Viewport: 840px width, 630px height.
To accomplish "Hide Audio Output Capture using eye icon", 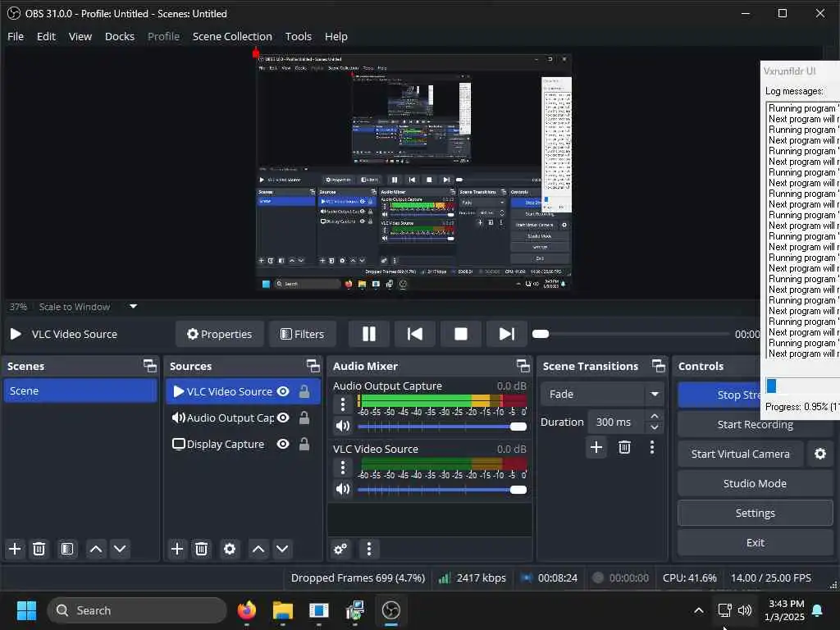I will pos(283,418).
